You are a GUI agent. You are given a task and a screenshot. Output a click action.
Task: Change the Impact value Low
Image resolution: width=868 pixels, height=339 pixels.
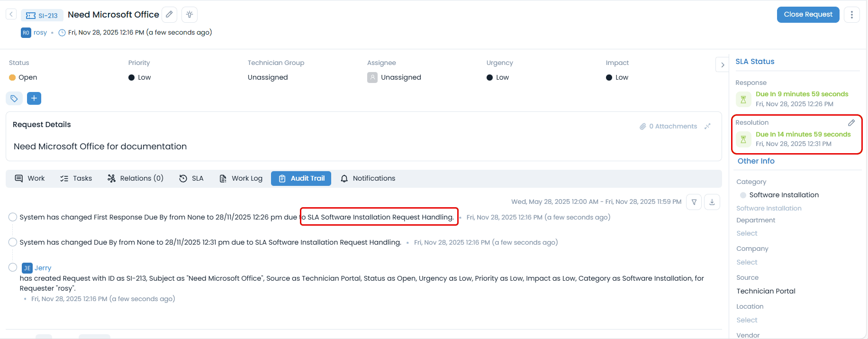coord(617,77)
